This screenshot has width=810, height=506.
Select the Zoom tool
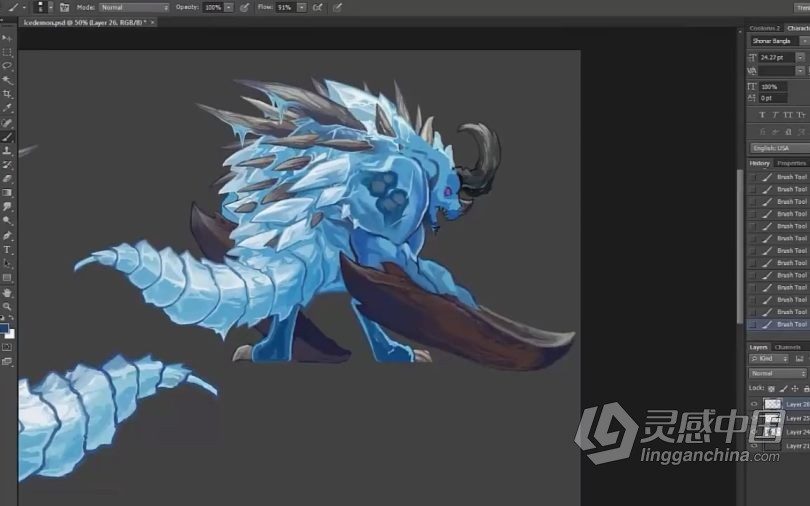coord(7,307)
